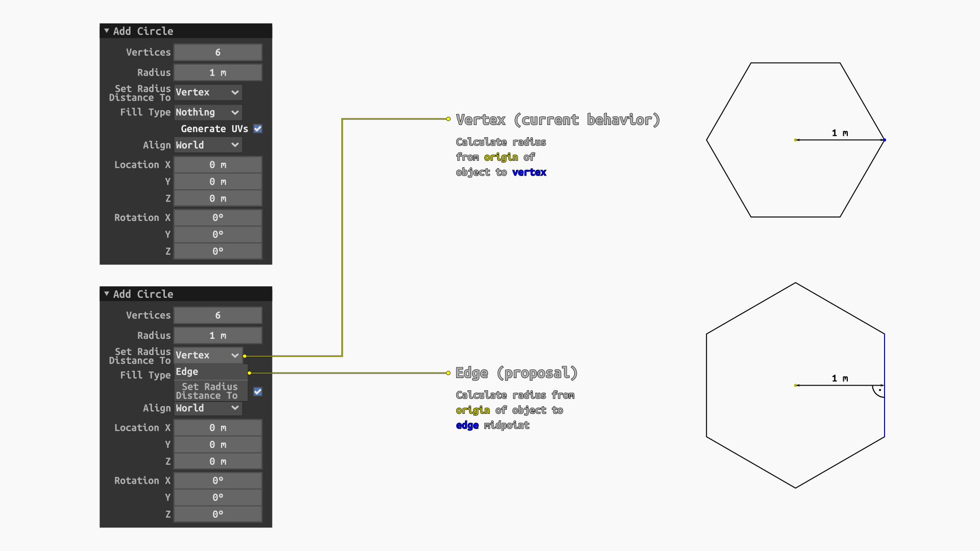Choose Edge option in dropdown list
This screenshot has height=551, width=980.
(211, 372)
